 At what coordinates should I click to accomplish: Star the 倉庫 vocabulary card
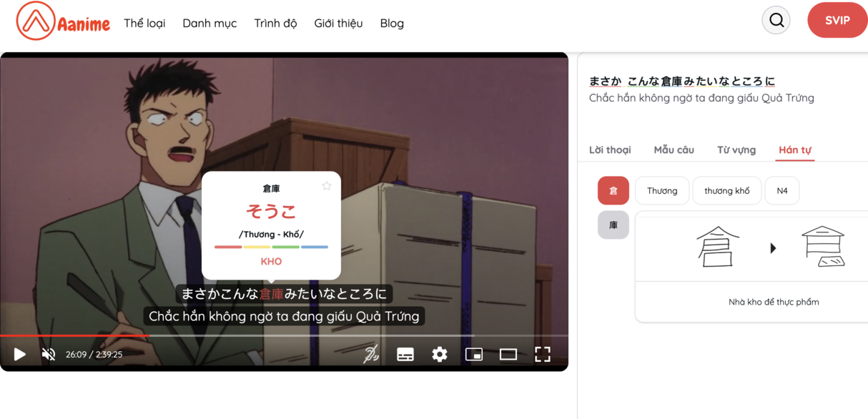pyautogui.click(x=327, y=186)
